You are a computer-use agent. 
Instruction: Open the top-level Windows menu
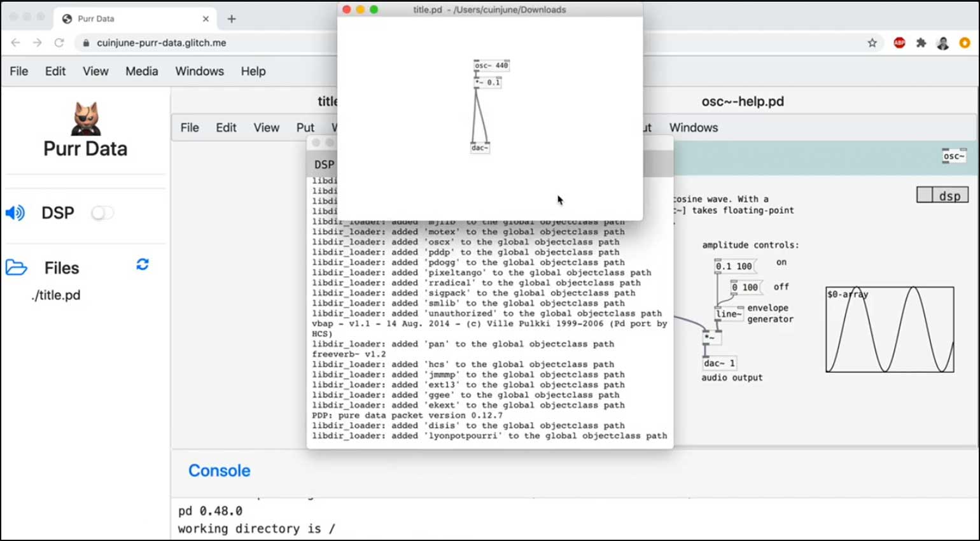(200, 71)
